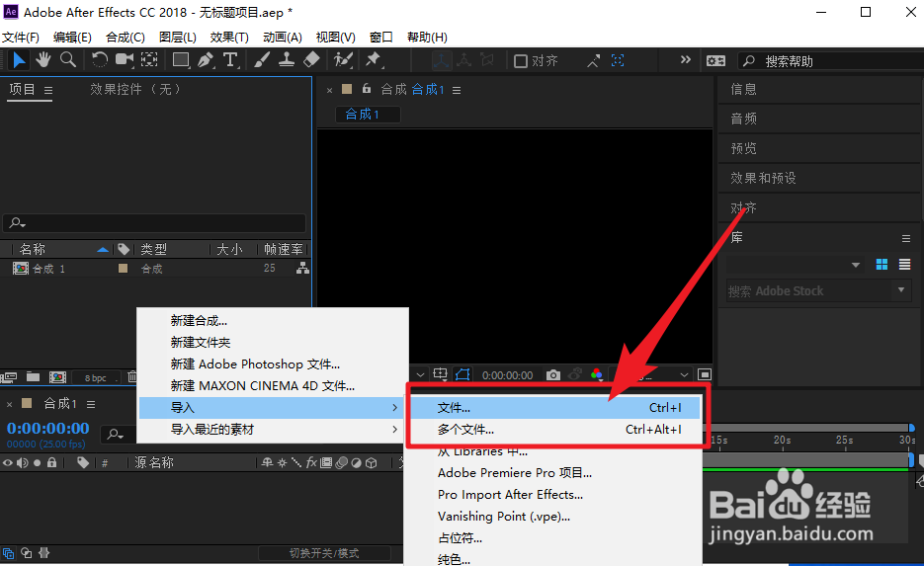Create new folder in Project panel
Image resolution: width=924 pixels, height=566 pixels.
coord(33,377)
